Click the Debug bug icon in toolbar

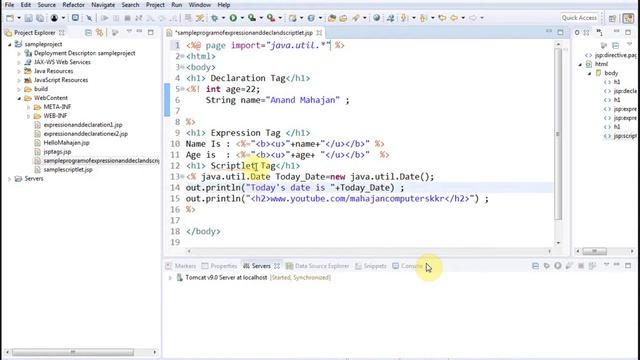(x=214, y=18)
